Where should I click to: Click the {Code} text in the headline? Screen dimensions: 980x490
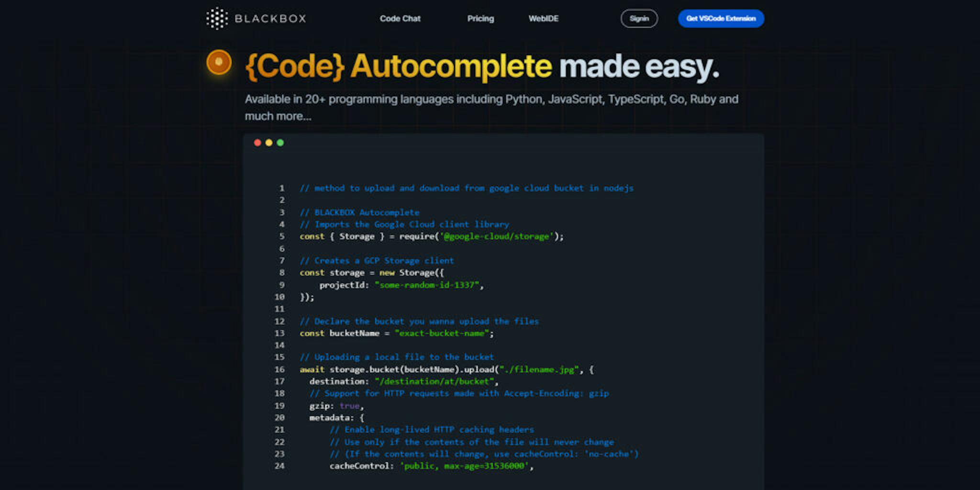[x=295, y=66]
